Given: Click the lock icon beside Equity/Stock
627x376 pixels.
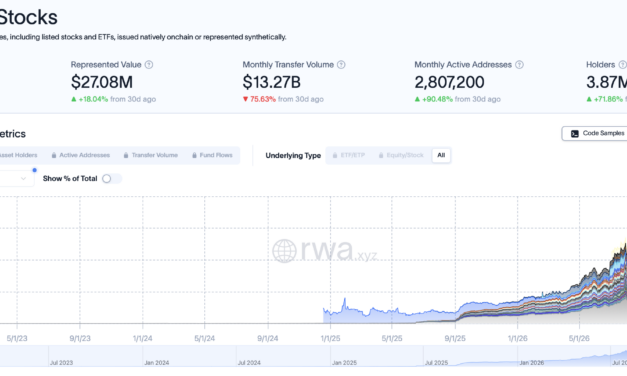Looking at the screenshot, I should click(x=381, y=155).
